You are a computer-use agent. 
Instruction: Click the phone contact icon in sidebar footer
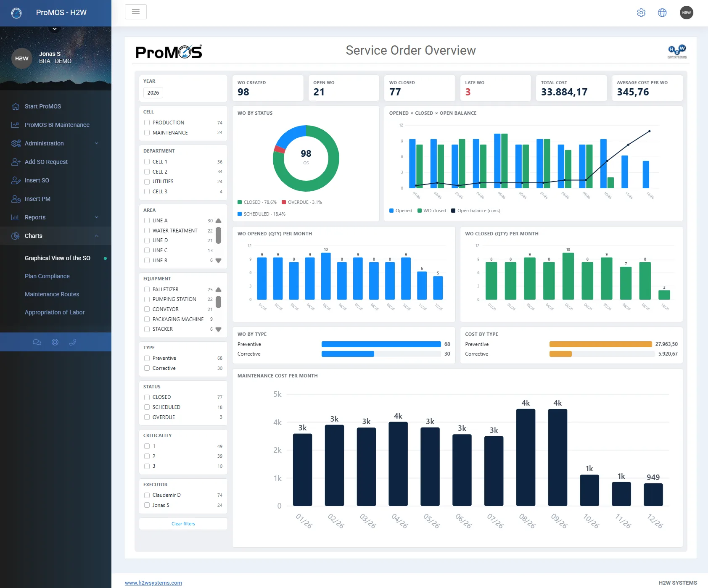tap(73, 342)
